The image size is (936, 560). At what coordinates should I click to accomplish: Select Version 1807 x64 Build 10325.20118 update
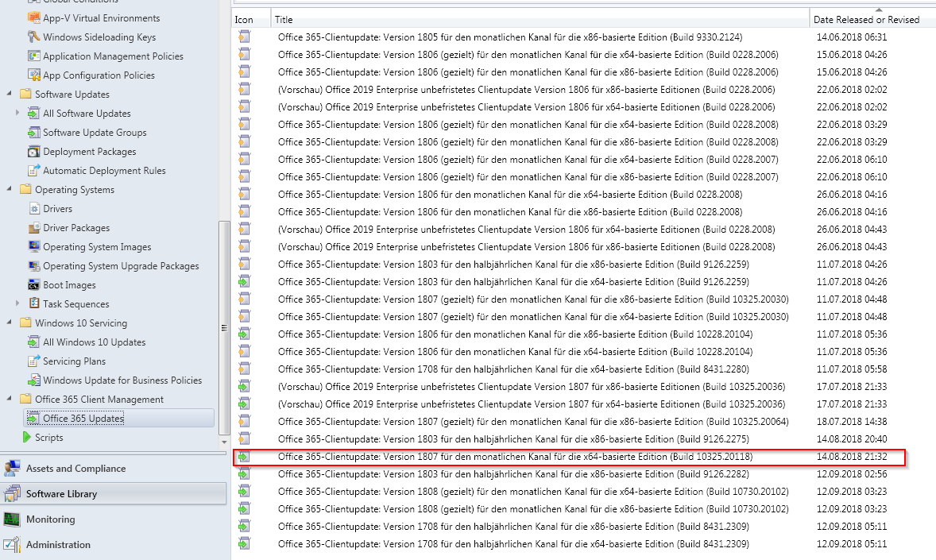click(x=515, y=457)
